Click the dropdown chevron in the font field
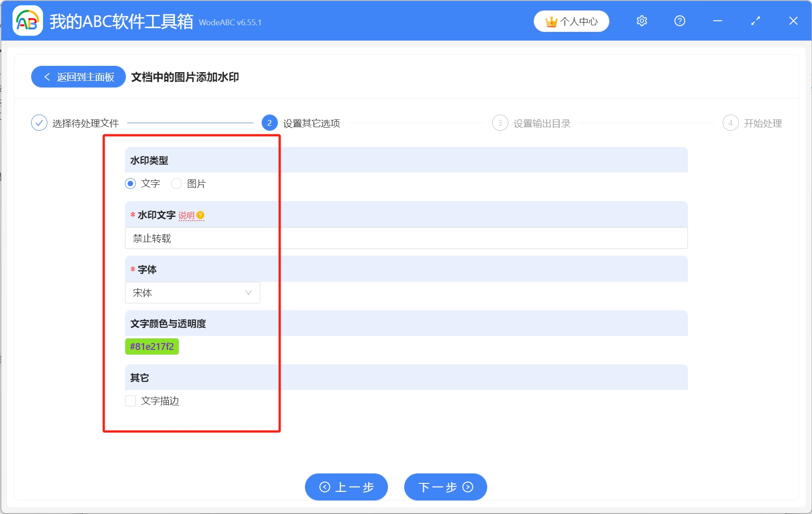Screen dimensions: 812x514 point(249,293)
